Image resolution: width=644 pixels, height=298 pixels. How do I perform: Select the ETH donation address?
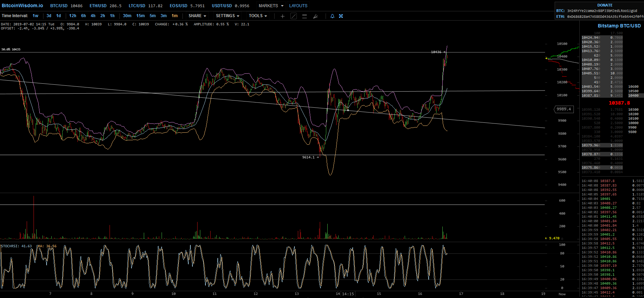(605, 16)
